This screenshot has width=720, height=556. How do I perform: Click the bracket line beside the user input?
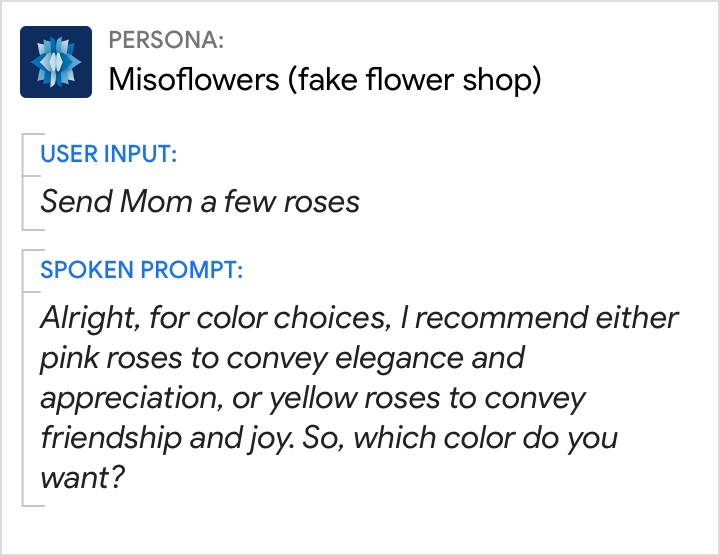coord(23,180)
